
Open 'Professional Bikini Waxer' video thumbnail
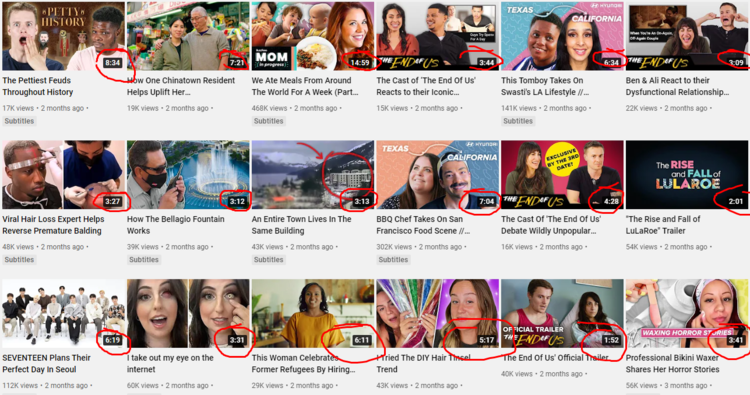coord(687,313)
